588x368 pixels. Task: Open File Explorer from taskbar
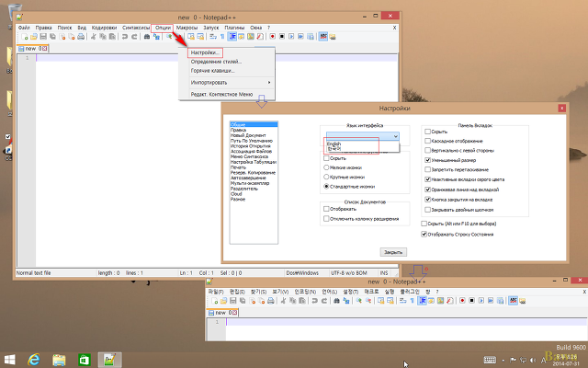59,360
